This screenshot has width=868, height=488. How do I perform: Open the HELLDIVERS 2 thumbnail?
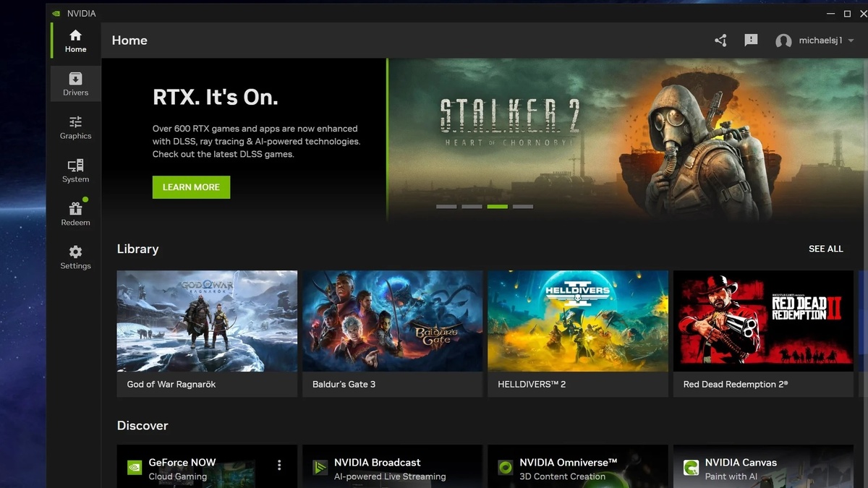(x=578, y=321)
